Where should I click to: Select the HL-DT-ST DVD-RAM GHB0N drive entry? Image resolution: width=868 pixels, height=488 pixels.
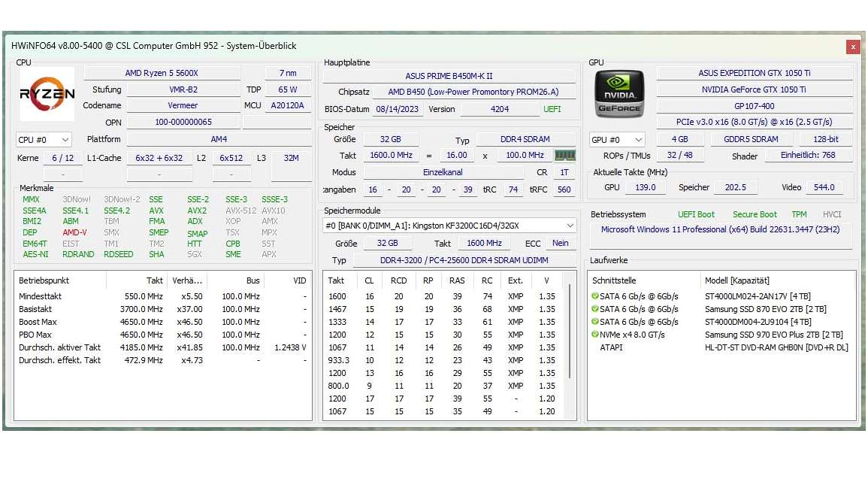[776, 347]
